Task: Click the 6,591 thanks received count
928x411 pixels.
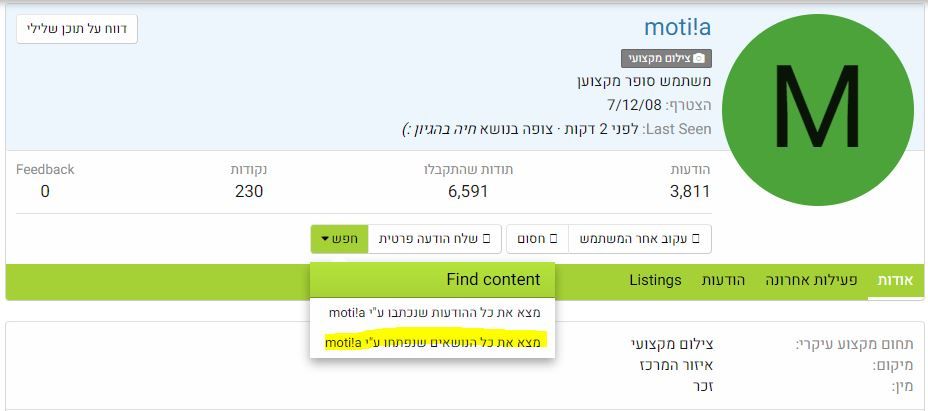Action: tap(468, 191)
